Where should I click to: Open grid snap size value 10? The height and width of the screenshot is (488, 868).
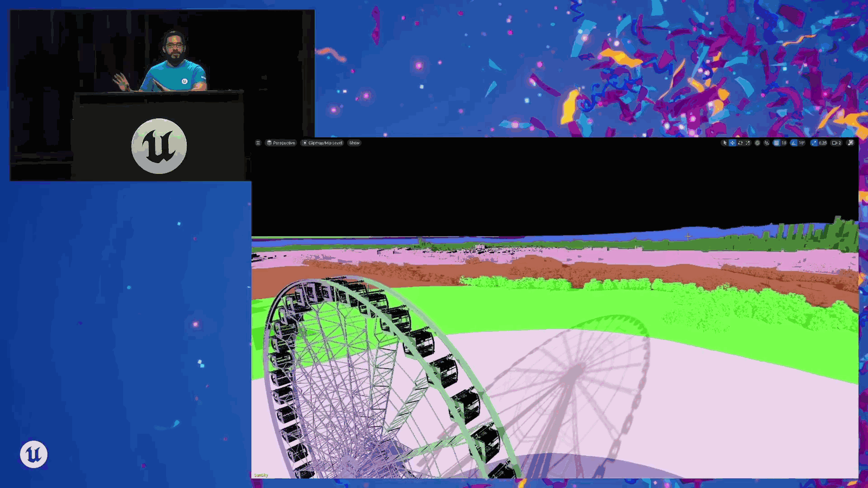point(783,143)
